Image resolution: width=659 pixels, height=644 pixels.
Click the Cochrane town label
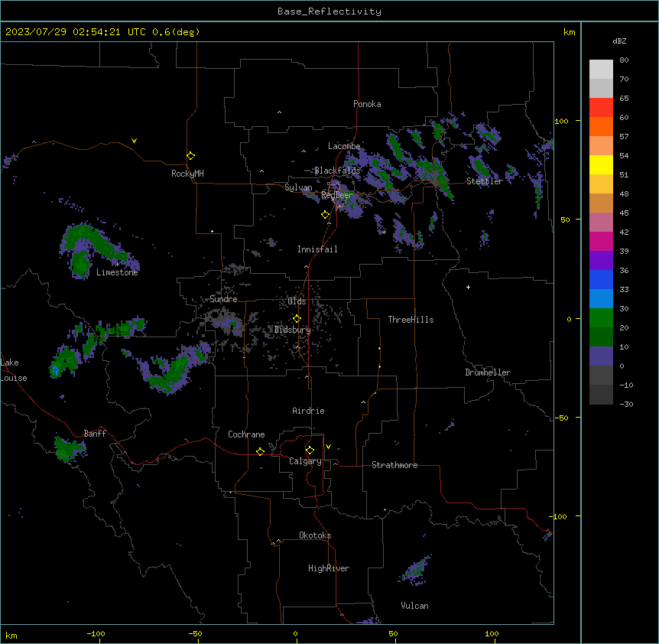tap(246, 434)
